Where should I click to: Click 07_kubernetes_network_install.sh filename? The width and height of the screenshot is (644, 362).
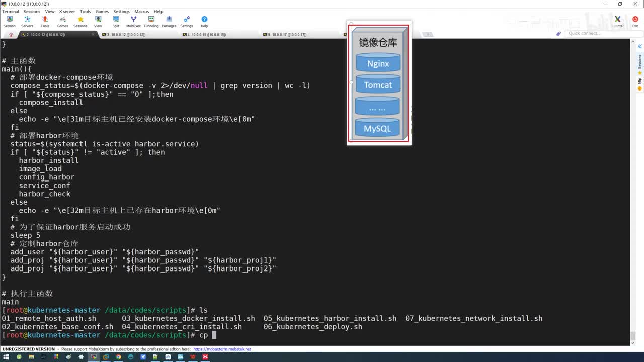coord(474,319)
